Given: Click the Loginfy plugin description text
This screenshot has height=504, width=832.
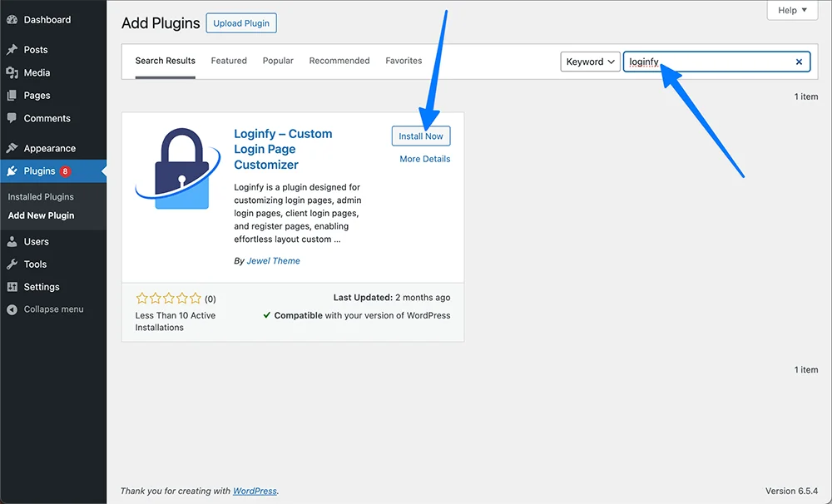Looking at the screenshot, I should [x=298, y=213].
